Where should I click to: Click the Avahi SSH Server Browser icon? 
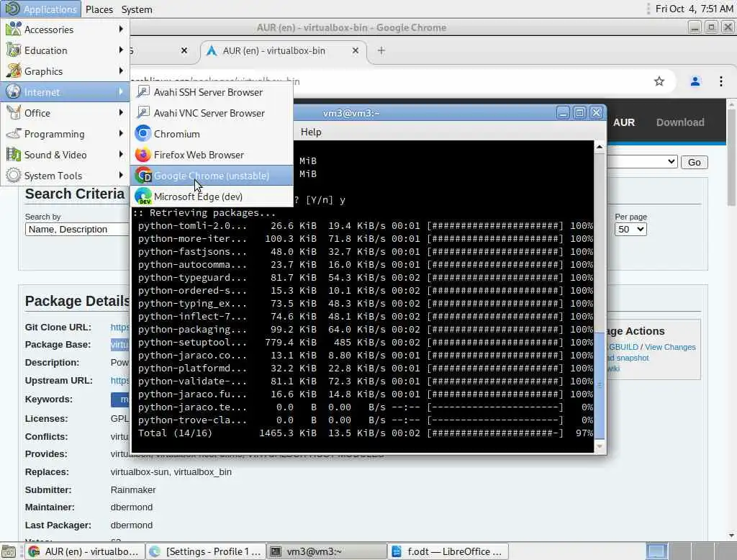[x=143, y=91]
